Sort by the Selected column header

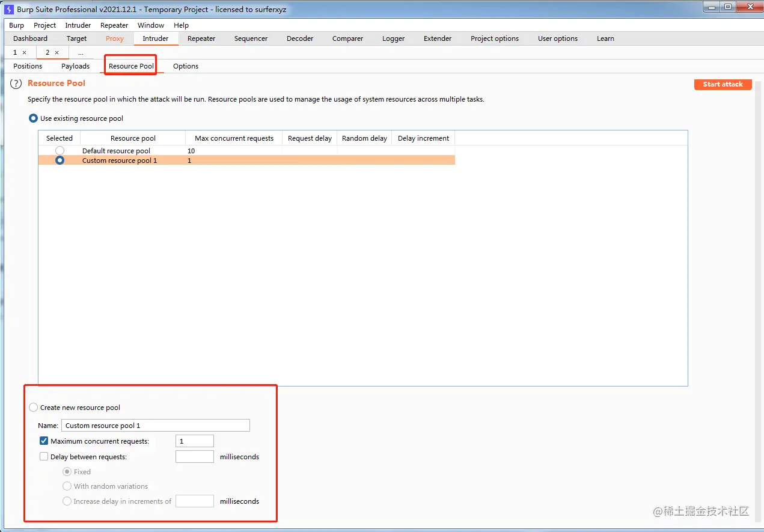coord(60,138)
